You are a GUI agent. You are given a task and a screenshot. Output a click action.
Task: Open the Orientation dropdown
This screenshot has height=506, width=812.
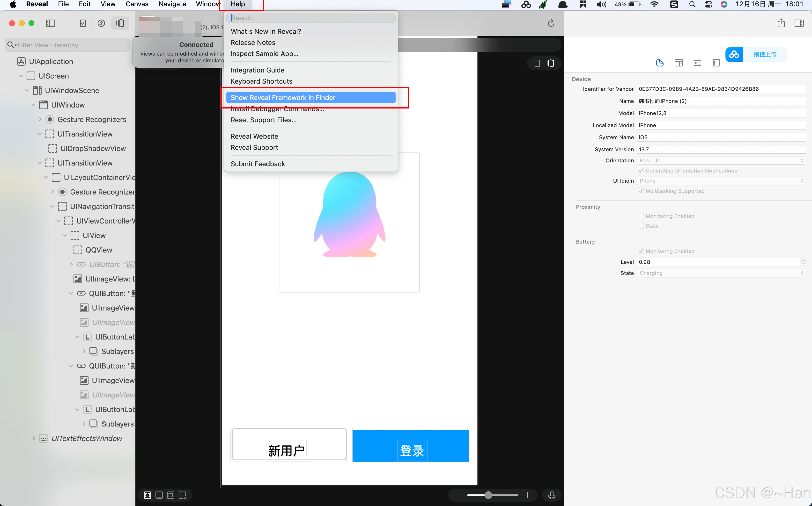pyautogui.click(x=721, y=161)
